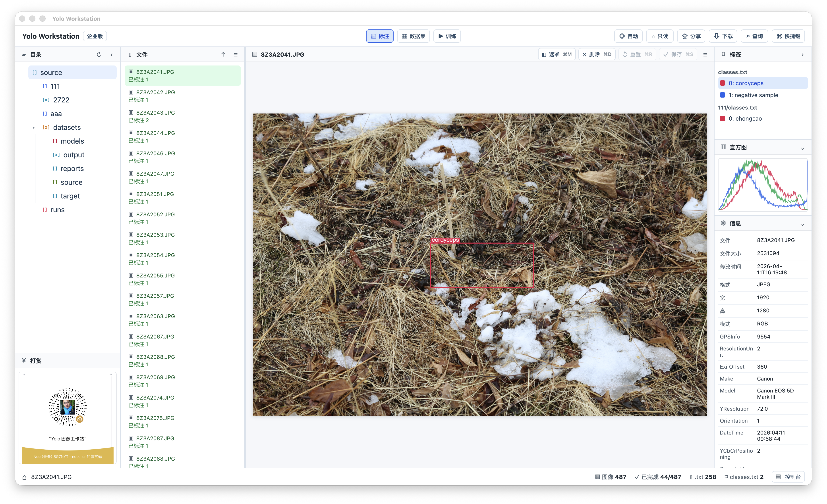This screenshot has height=504, width=827.
Task: Open file 8Z3A2057.JPG
Action: pyautogui.click(x=183, y=300)
